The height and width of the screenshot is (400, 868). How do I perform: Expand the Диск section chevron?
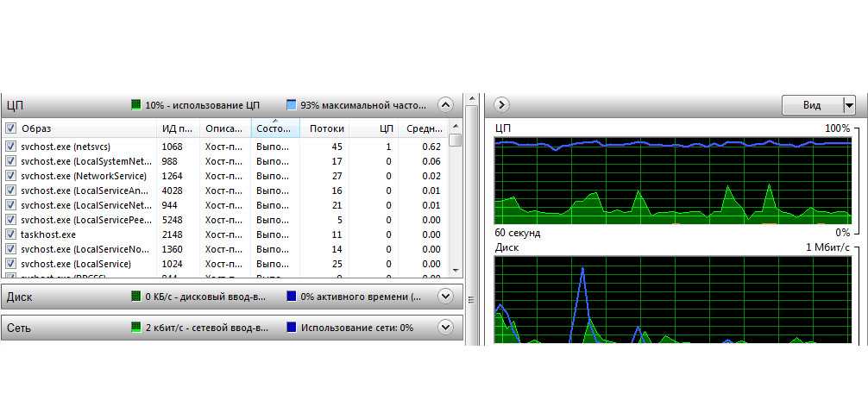point(445,297)
